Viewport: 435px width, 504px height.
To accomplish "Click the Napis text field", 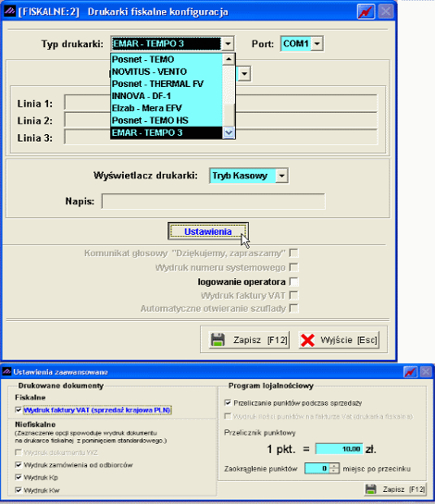I will pyautogui.click(x=213, y=202).
